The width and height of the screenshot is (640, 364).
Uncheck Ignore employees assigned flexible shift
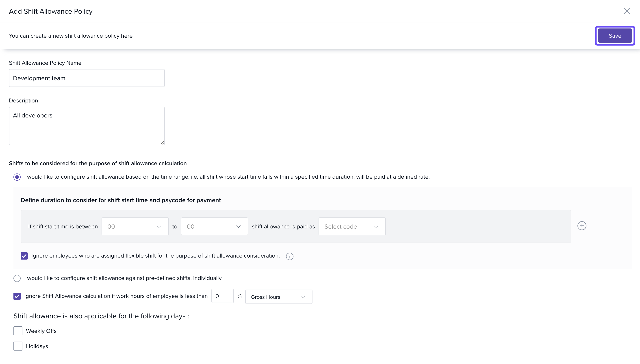pyautogui.click(x=24, y=256)
